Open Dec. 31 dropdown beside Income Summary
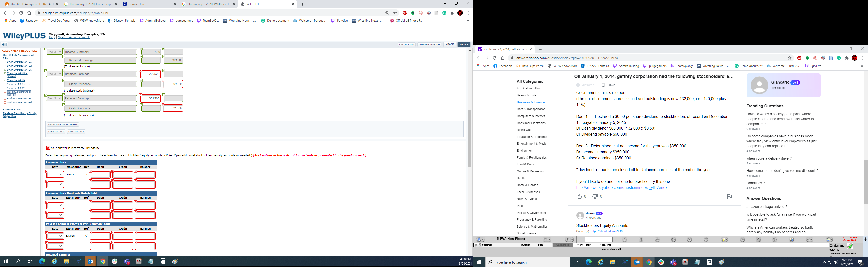The height and width of the screenshot is (267, 868). (54, 52)
